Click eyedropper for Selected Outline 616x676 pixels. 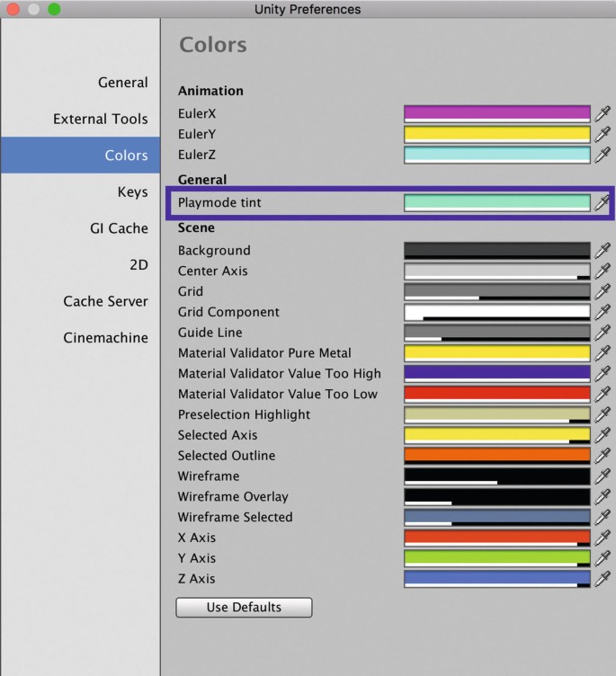pyautogui.click(x=603, y=456)
